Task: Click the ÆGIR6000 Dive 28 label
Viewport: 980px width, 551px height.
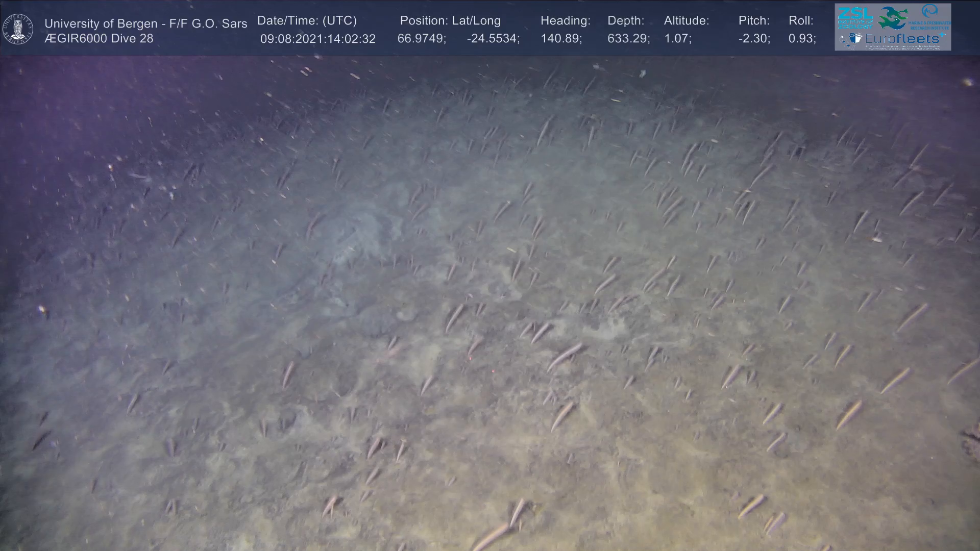Action: [99, 39]
